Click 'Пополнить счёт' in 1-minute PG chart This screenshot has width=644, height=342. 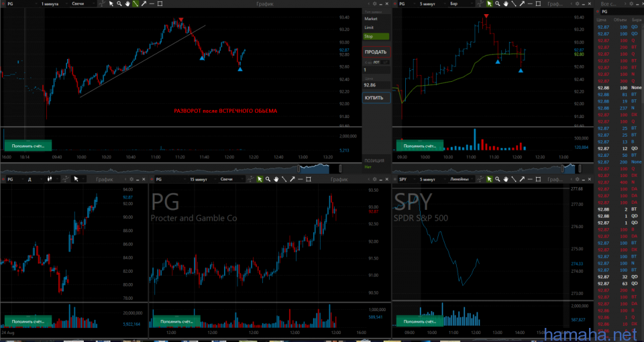28,146
